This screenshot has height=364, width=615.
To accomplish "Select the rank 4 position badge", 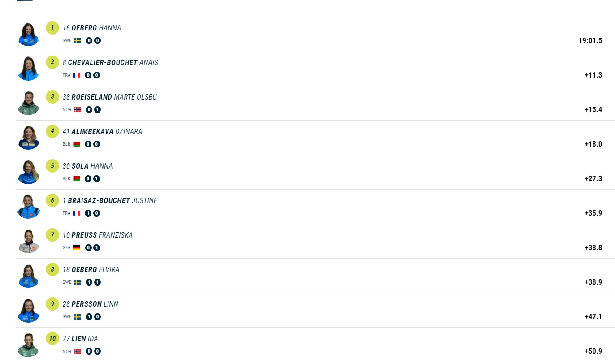I will pyautogui.click(x=52, y=131).
